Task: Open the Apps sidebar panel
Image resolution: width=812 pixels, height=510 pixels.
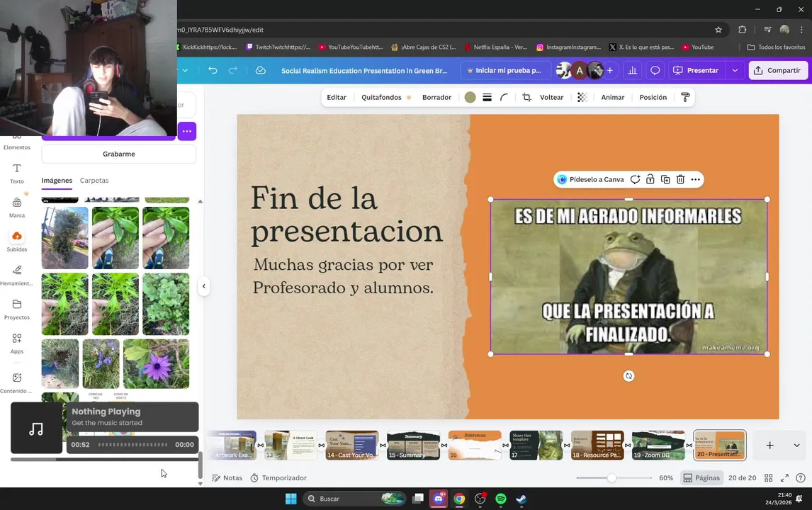Action: pos(16,344)
